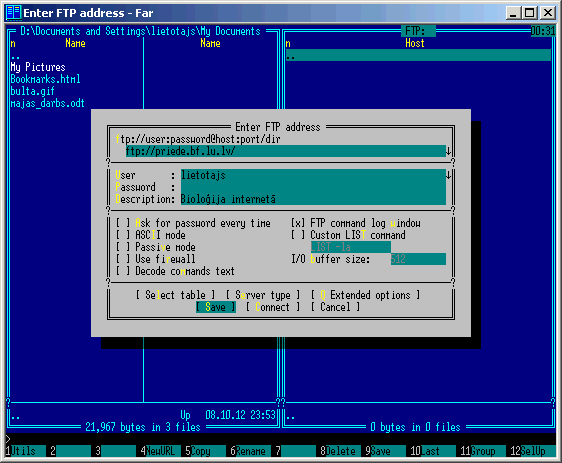
Task: Open Extended options
Action: coord(365,295)
